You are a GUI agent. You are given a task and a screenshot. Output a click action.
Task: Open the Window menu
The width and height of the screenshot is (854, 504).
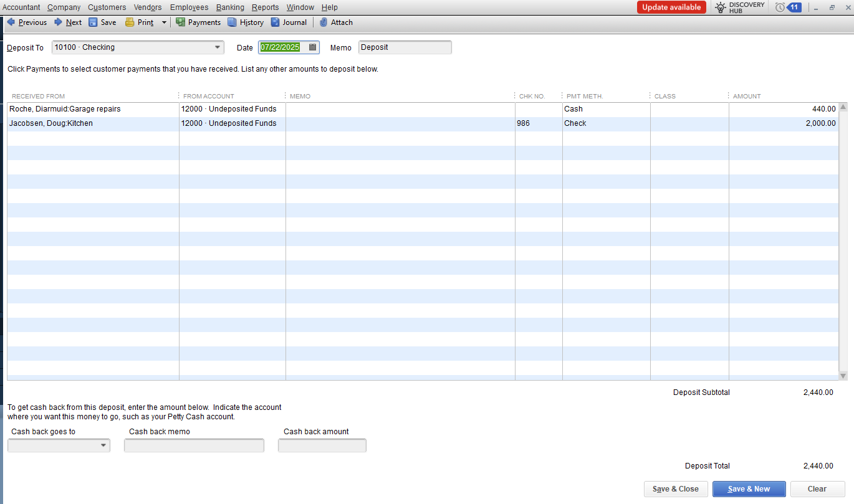click(x=300, y=7)
